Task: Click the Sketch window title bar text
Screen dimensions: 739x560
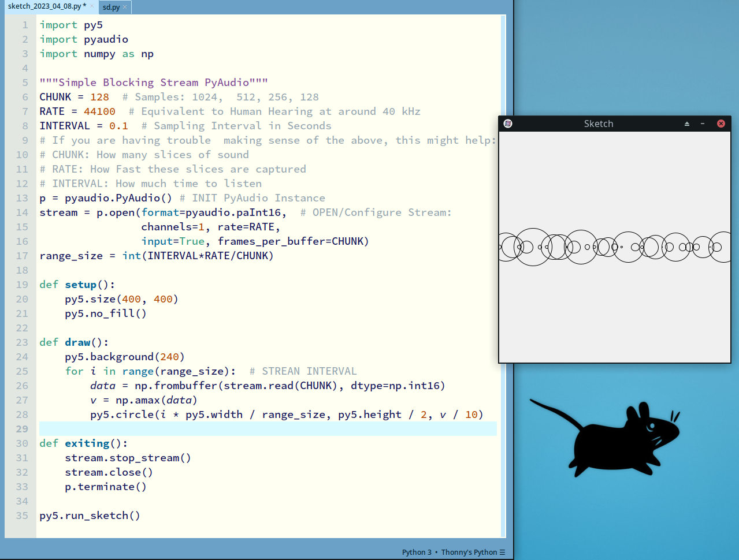Action: point(599,124)
